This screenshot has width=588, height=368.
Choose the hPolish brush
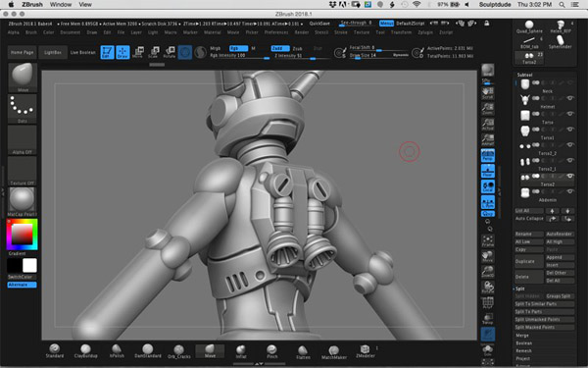117,350
